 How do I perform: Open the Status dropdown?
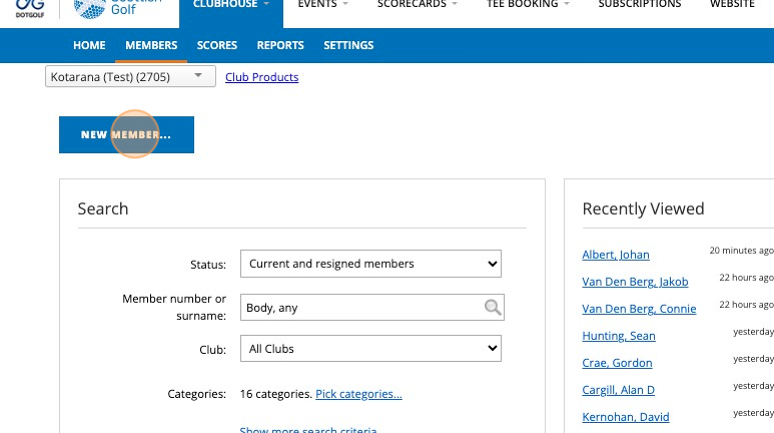tap(370, 264)
